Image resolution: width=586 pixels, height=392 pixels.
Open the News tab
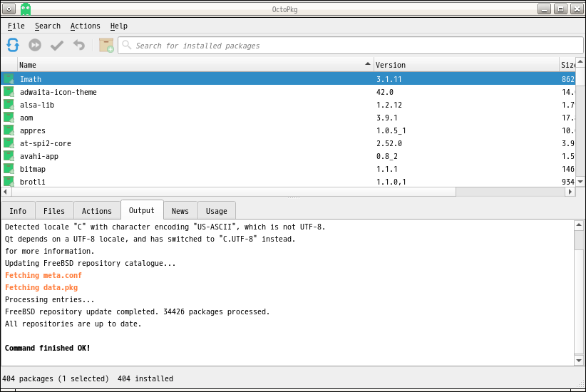point(180,211)
